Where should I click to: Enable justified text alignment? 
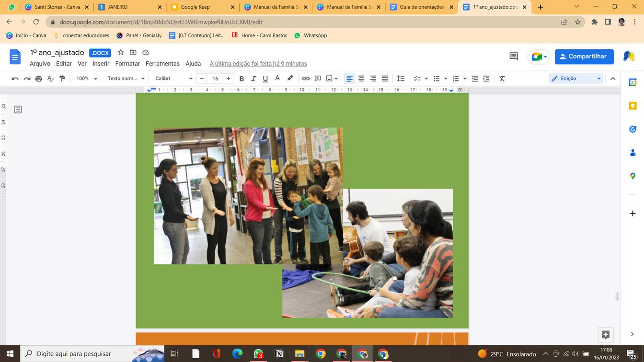pyautogui.click(x=385, y=79)
